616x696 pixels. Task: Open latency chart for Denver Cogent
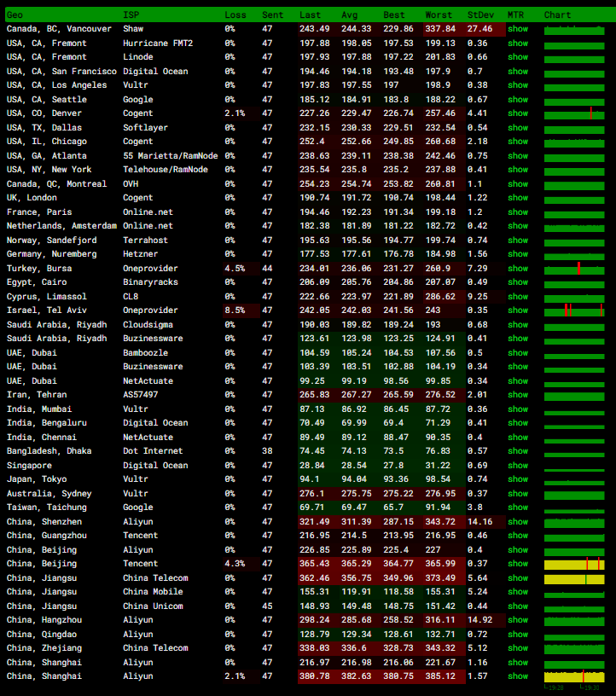(x=574, y=113)
